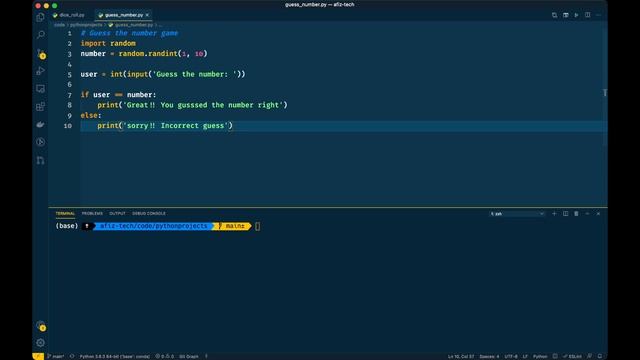
Task: Click the terminal path segment afiz-tech/code/pythonprojects
Action: (x=153, y=226)
